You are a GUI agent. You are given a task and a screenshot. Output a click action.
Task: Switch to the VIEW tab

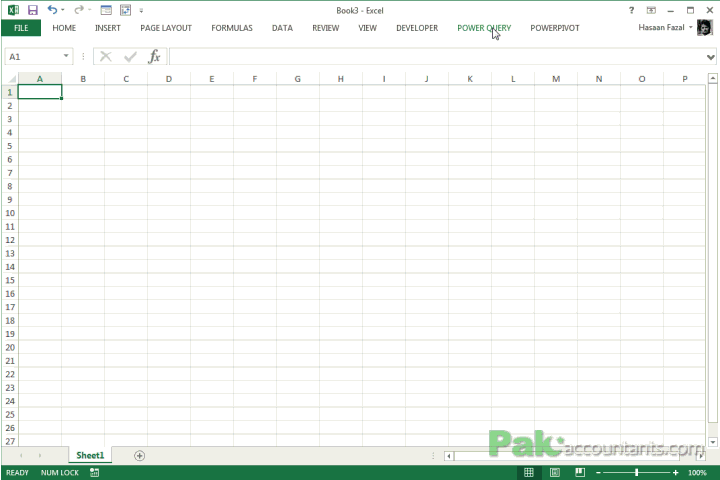pyautogui.click(x=367, y=28)
